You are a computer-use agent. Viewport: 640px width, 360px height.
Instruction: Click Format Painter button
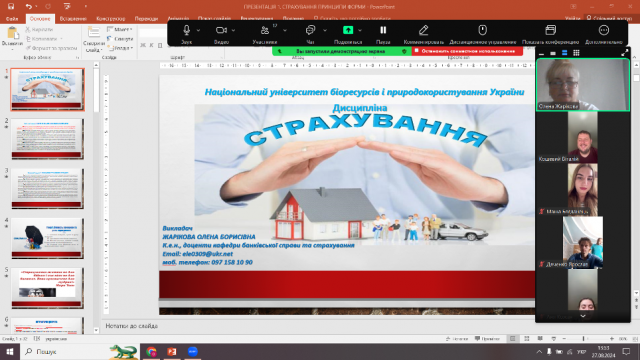click(51, 48)
